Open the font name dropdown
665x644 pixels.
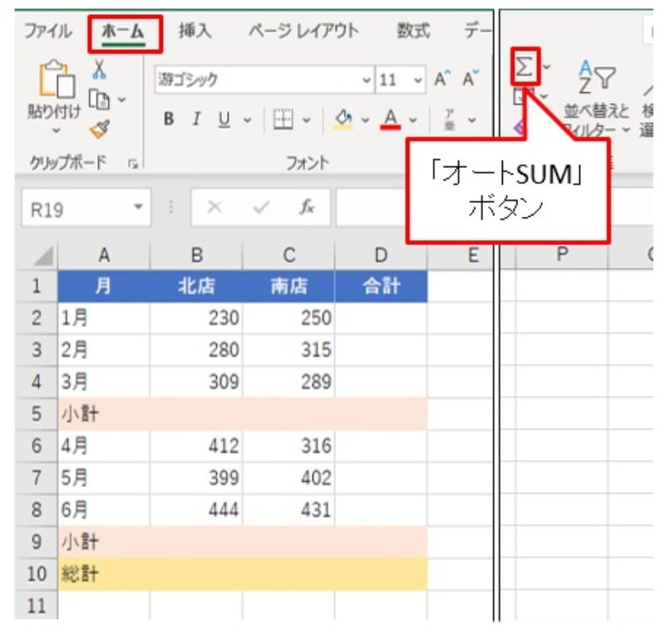[367, 81]
